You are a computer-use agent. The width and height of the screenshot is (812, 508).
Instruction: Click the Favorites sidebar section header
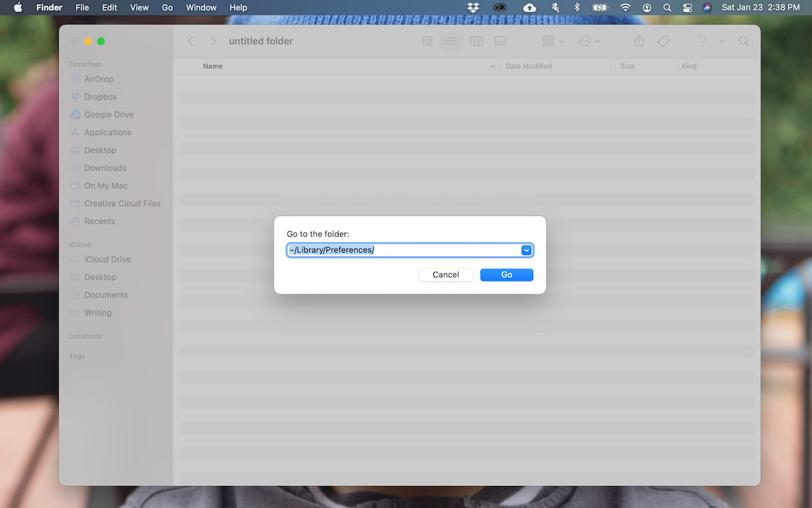(x=85, y=64)
